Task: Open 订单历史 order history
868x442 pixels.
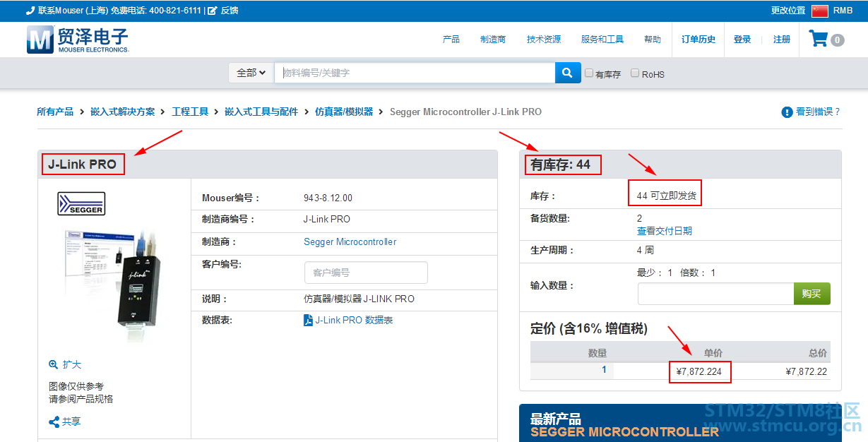Action: tap(698, 40)
